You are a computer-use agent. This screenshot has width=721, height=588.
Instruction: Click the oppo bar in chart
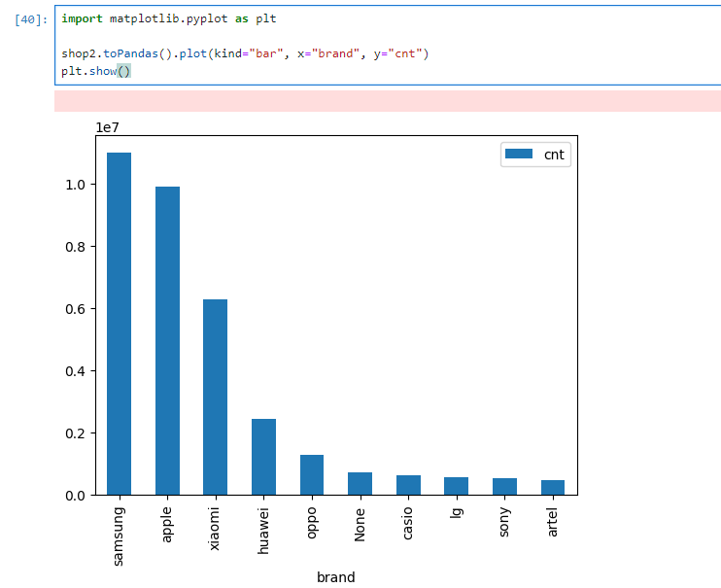pos(312,475)
